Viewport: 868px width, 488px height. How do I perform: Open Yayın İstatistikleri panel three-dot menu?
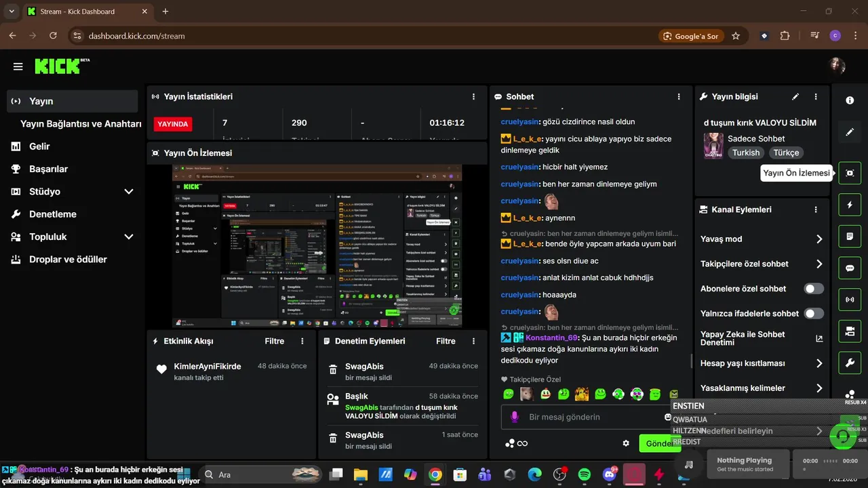tap(473, 97)
